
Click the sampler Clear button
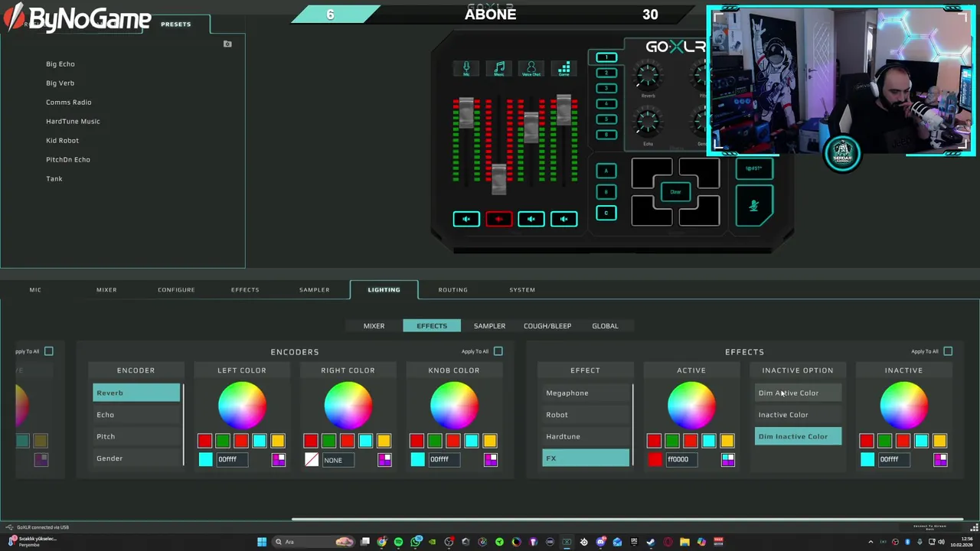click(675, 192)
